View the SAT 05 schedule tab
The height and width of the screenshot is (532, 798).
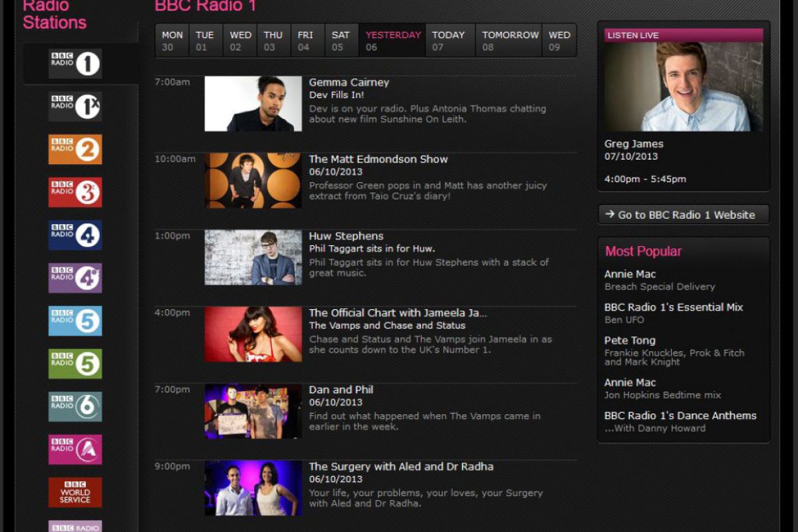[x=340, y=41]
